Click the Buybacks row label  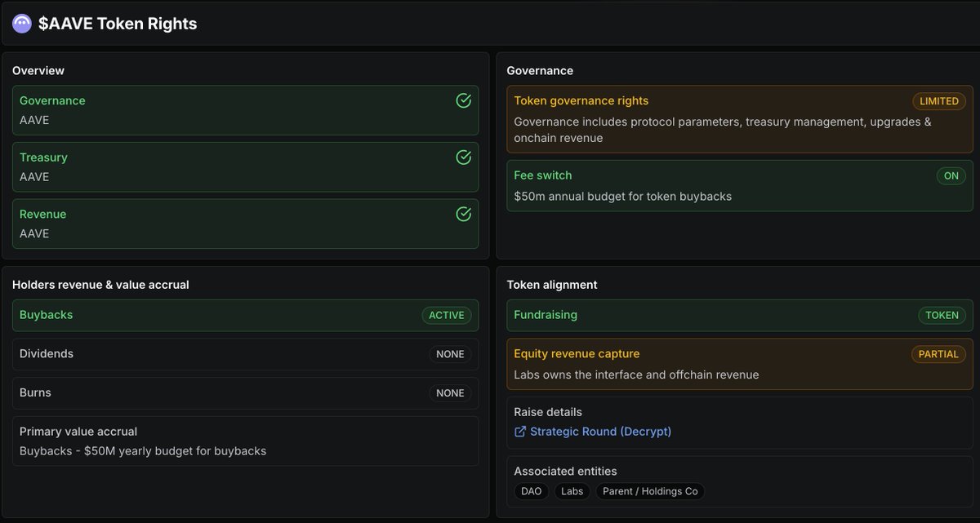[x=46, y=315]
